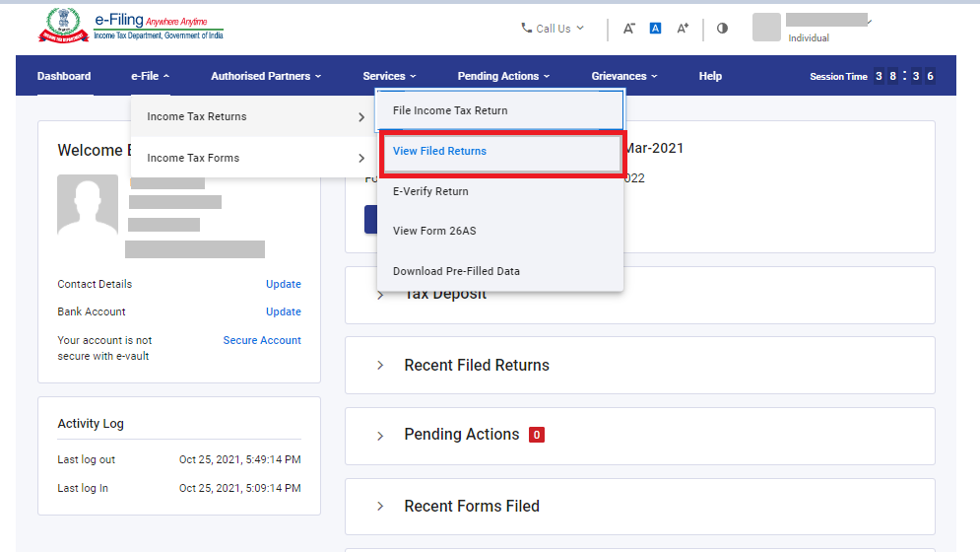
Task: Click Download Pre-Filled Data option
Action: coord(456,271)
